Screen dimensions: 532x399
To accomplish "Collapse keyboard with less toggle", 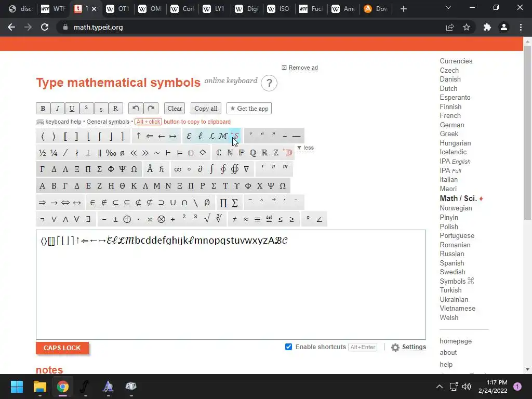I will pyautogui.click(x=305, y=148).
